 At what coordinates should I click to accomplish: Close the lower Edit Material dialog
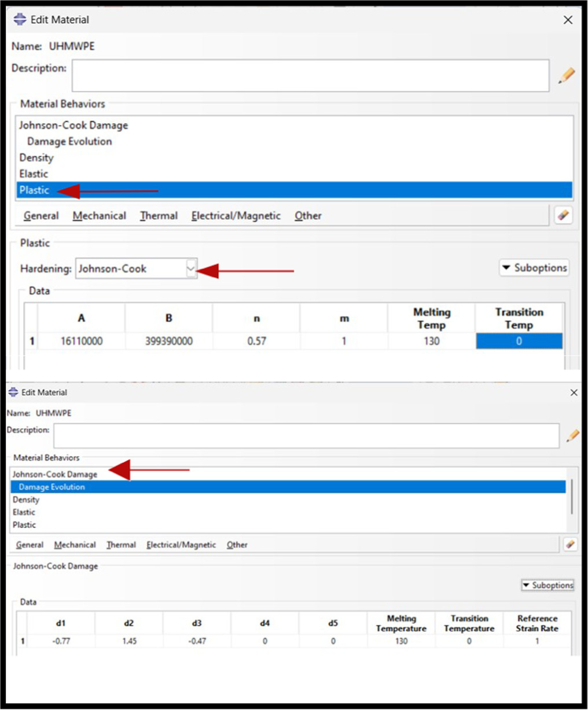(574, 392)
